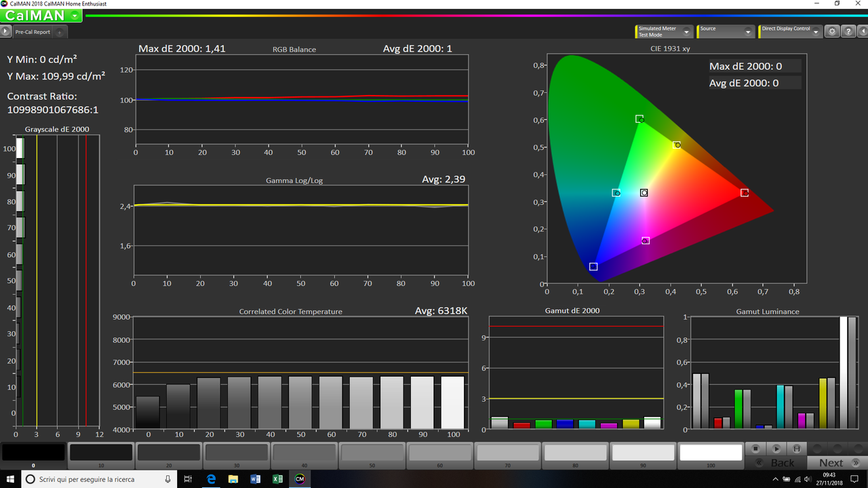Start reading series with the play icon
This screenshot has width=868, height=488.
(776, 449)
